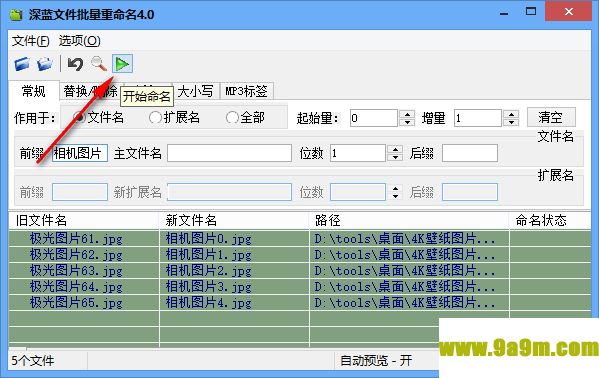
Task: Click the green start rename play icon
Action: [x=122, y=64]
